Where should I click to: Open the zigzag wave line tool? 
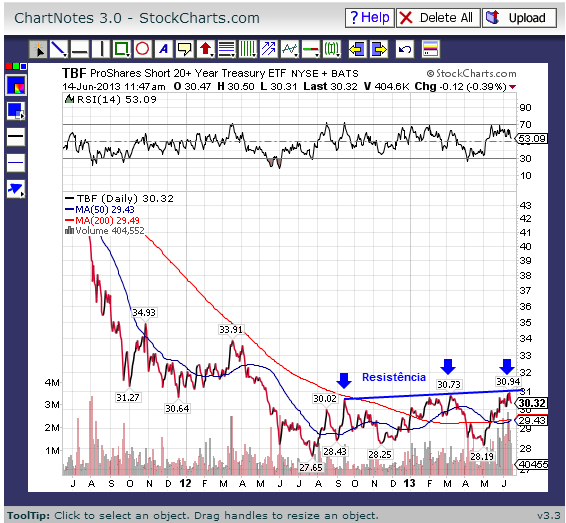(289, 49)
